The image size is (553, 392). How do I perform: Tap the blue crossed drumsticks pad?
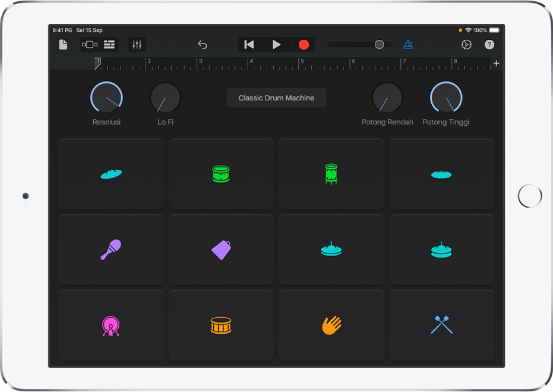(x=441, y=325)
